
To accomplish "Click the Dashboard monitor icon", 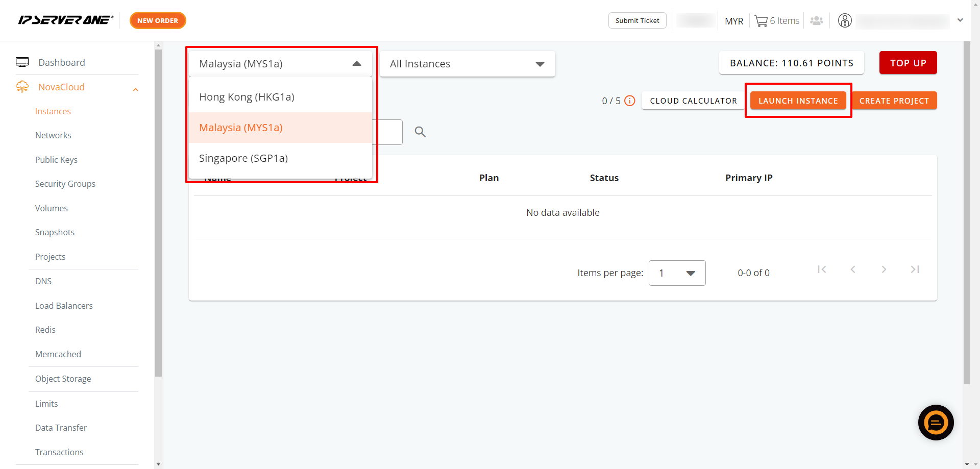I will point(22,62).
